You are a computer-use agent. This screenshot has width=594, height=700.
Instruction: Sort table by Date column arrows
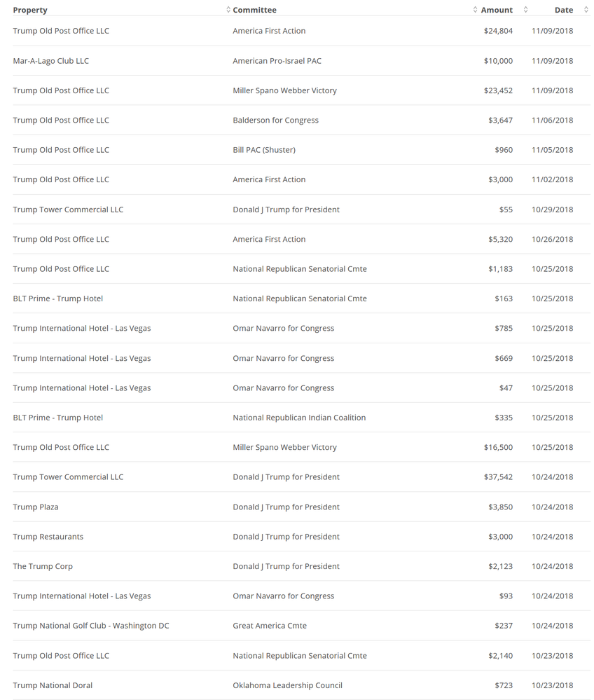[x=586, y=9]
